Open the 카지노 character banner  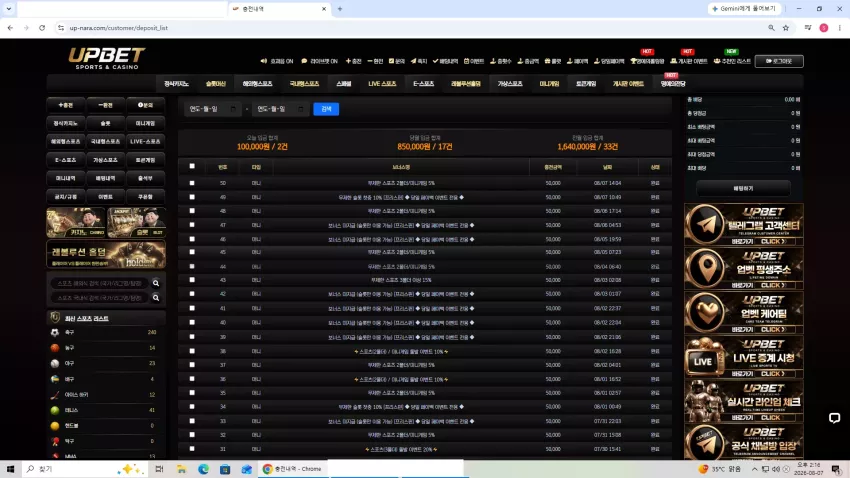(76, 222)
